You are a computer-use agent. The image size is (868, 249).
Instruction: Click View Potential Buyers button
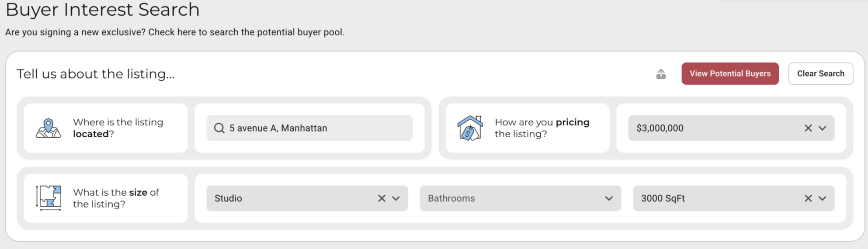tap(730, 73)
